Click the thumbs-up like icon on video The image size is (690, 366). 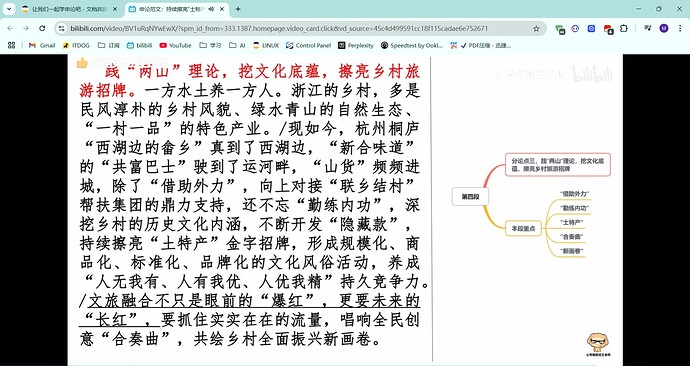click(82, 63)
